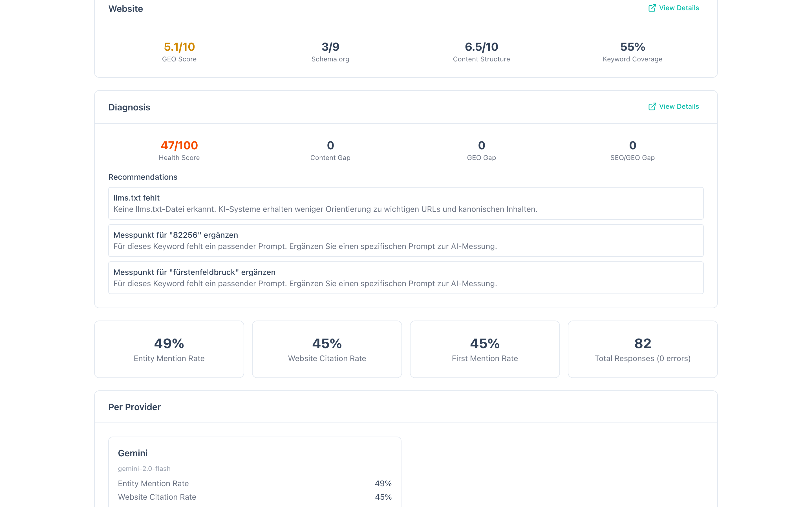Image resolution: width=812 pixels, height=507 pixels.
Task: Click the Entity Mention Rate card
Action: click(x=169, y=349)
